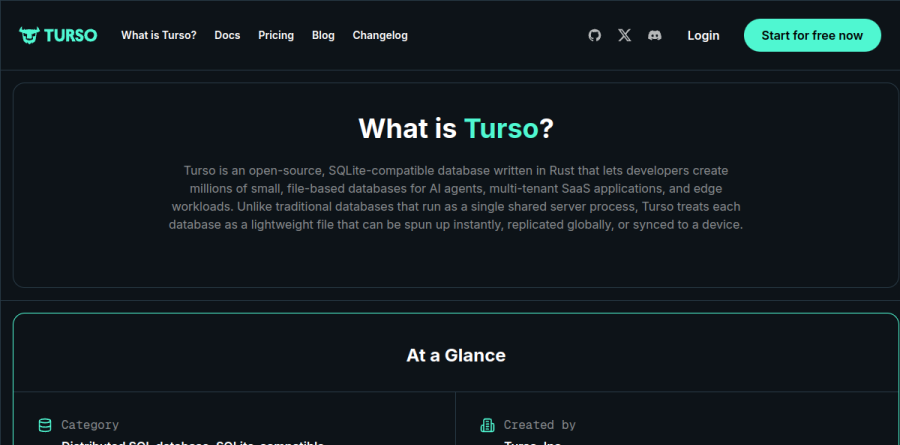Click the "Category" label text

click(90, 425)
